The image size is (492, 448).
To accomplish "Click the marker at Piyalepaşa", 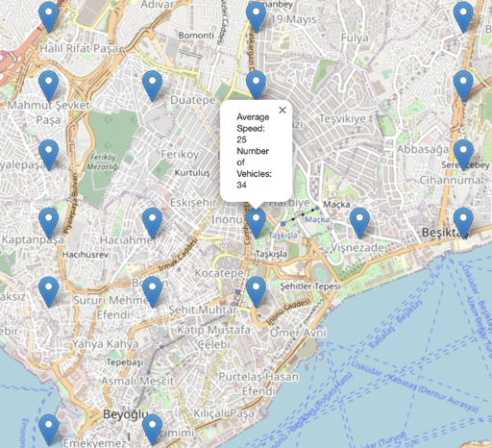I will [48, 155].
